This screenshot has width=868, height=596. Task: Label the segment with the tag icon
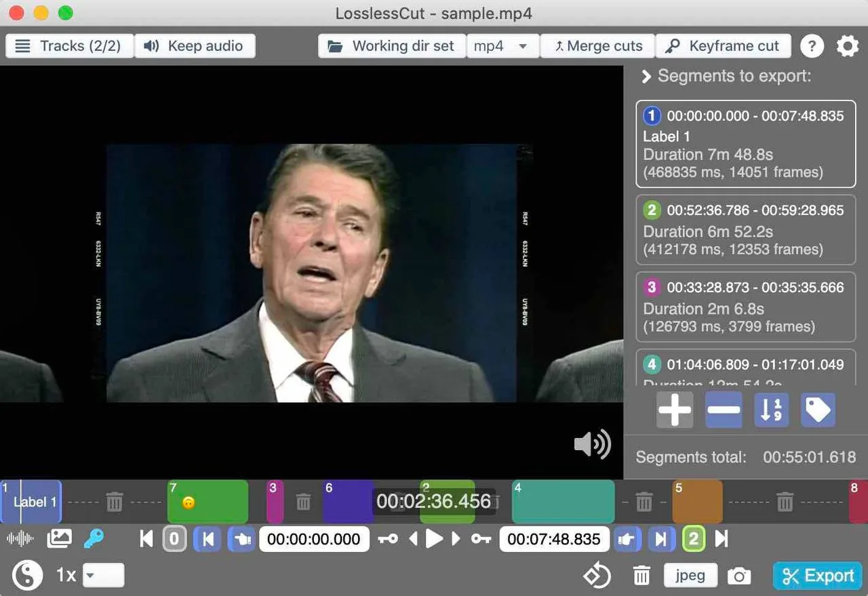[x=818, y=410]
